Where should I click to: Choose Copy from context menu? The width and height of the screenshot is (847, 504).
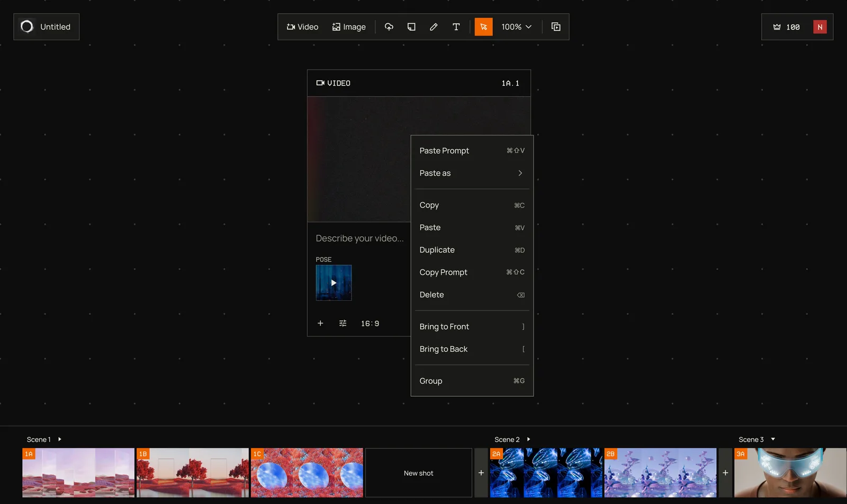(x=472, y=205)
